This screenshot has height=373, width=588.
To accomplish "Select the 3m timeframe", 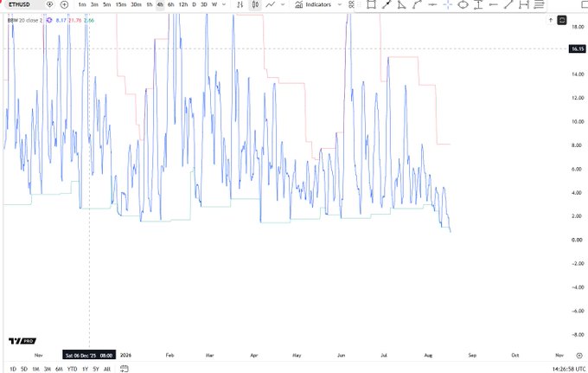I will [x=94, y=4].
